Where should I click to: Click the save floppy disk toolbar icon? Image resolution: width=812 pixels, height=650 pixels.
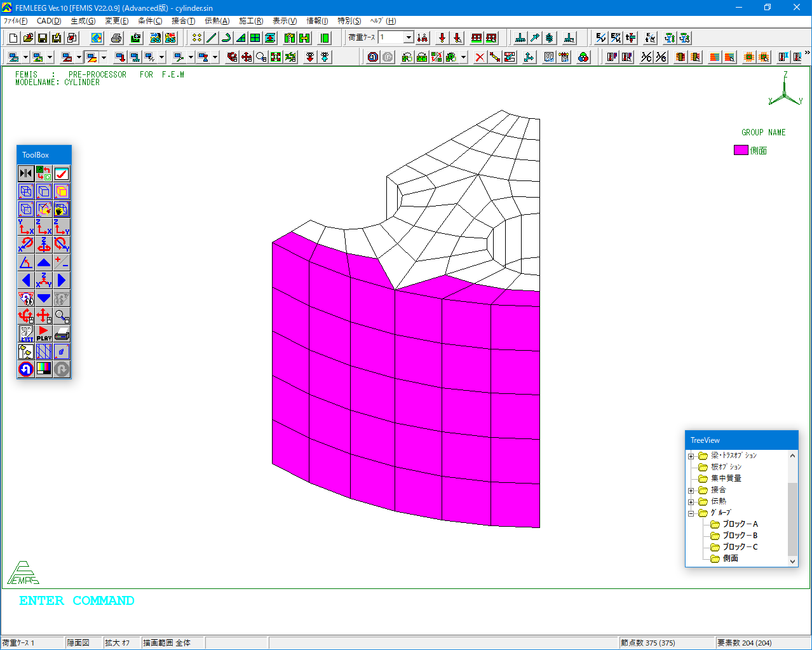tap(43, 38)
